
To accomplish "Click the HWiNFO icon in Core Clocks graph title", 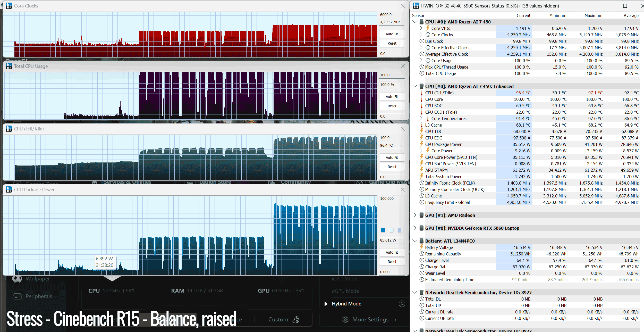I will [9, 6].
